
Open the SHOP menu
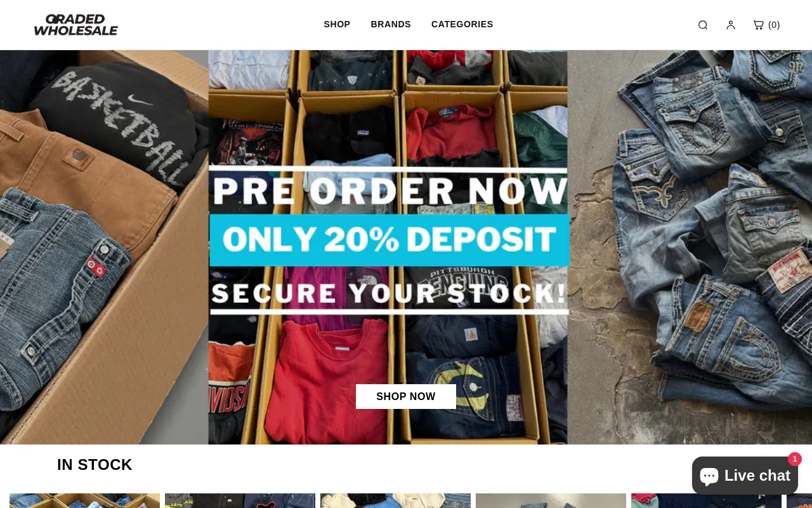coord(337,25)
